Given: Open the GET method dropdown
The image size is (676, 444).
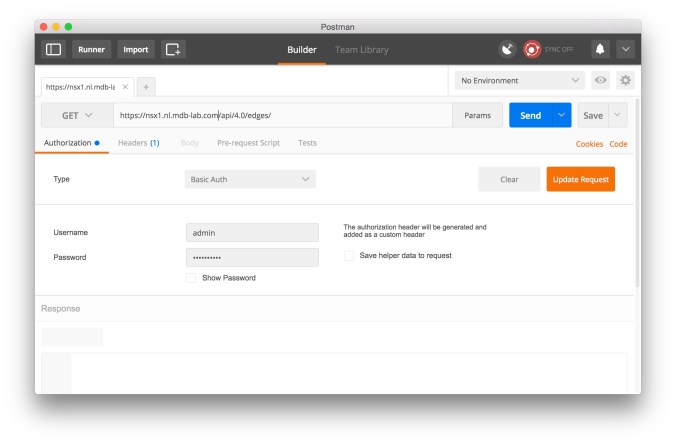Looking at the screenshot, I should click(x=77, y=115).
